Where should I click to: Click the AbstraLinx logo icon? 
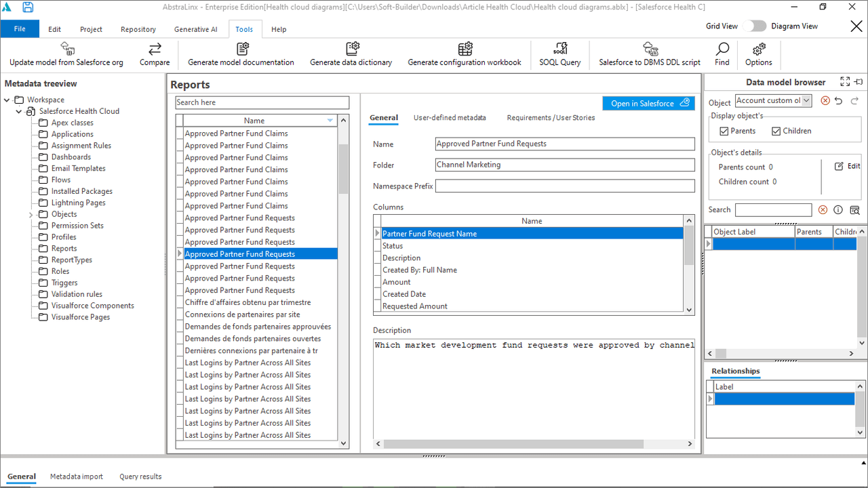[7, 7]
